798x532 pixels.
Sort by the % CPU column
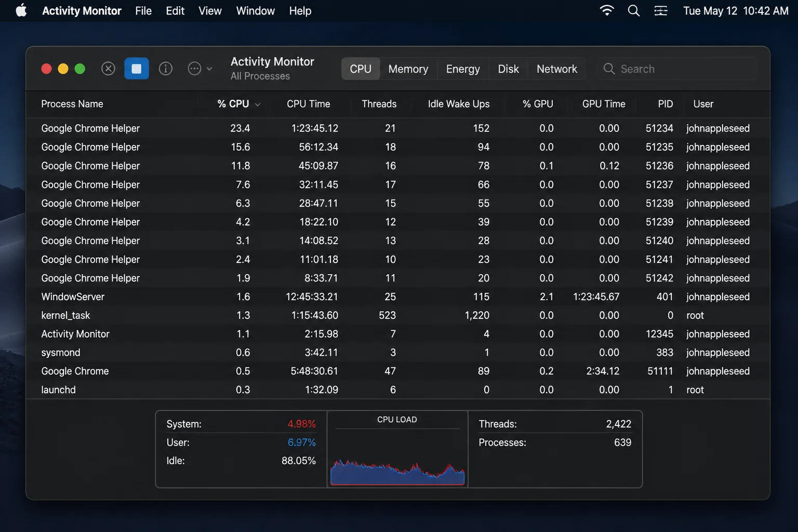pos(233,104)
